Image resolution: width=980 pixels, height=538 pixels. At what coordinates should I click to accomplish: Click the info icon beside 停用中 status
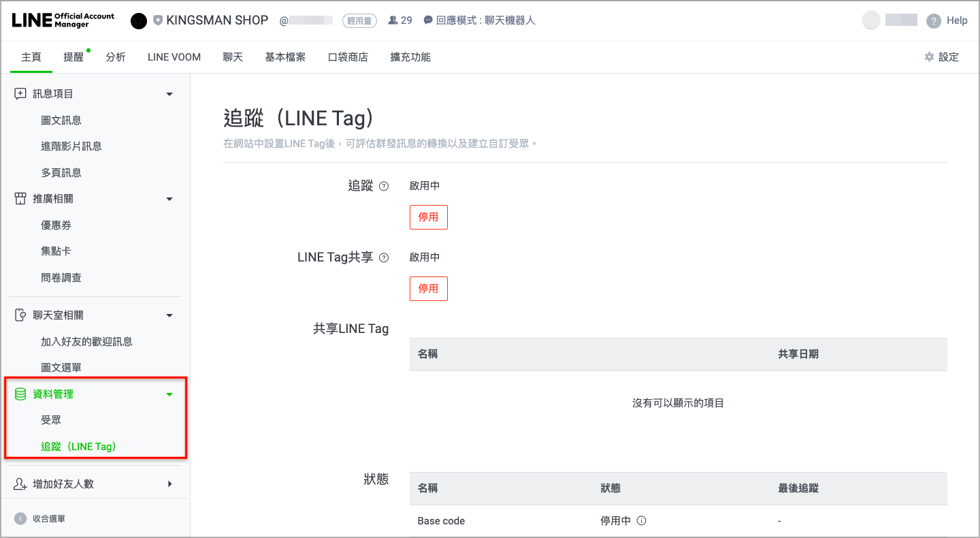pyautogui.click(x=641, y=521)
